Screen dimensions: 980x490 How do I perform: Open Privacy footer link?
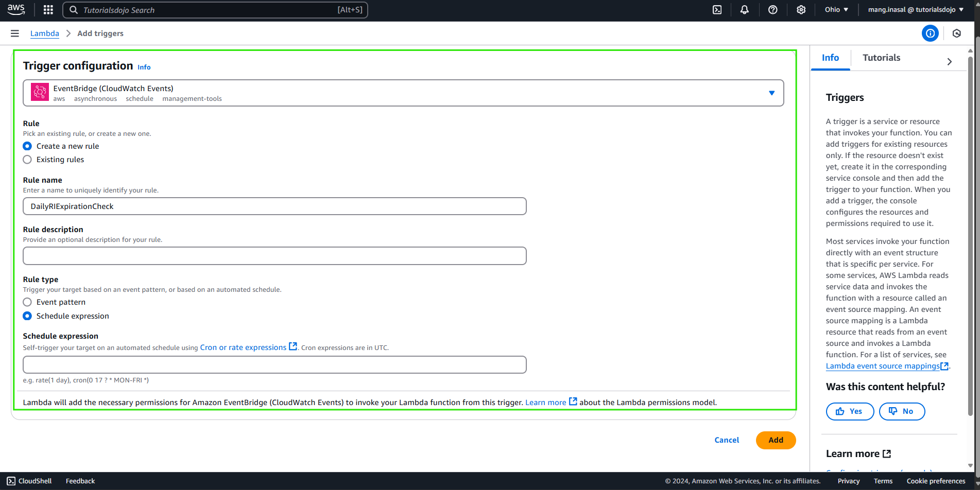849,481
